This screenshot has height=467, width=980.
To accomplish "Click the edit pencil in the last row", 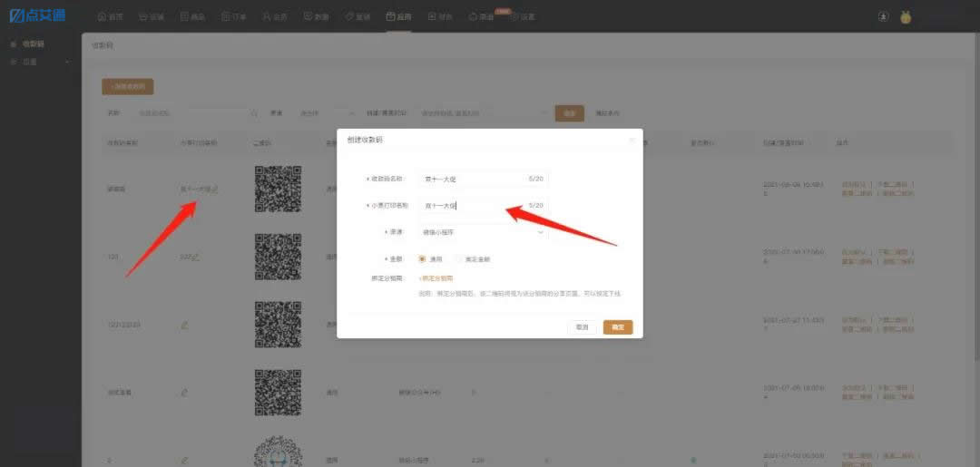I will [184, 460].
